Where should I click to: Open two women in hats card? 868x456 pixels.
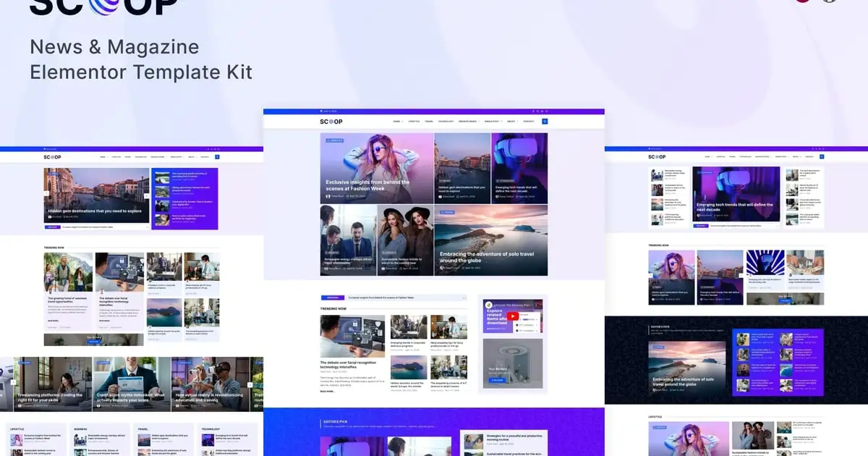tap(405, 240)
